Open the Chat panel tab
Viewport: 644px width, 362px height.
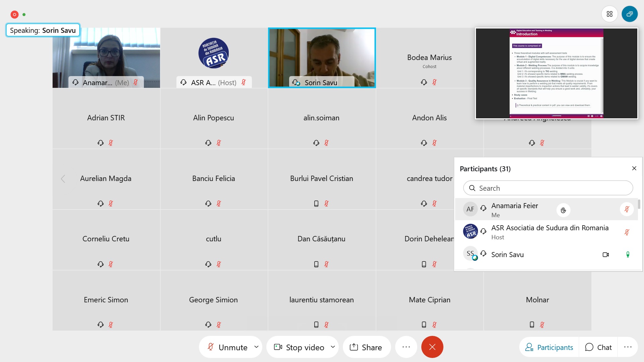tap(598, 347)
